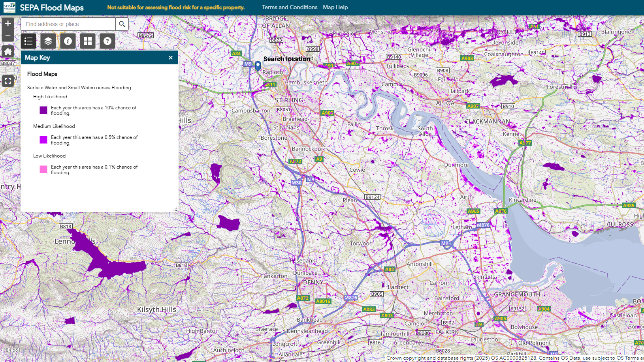
Task: Enter fullscreen mode
Action: pos(8,81)
